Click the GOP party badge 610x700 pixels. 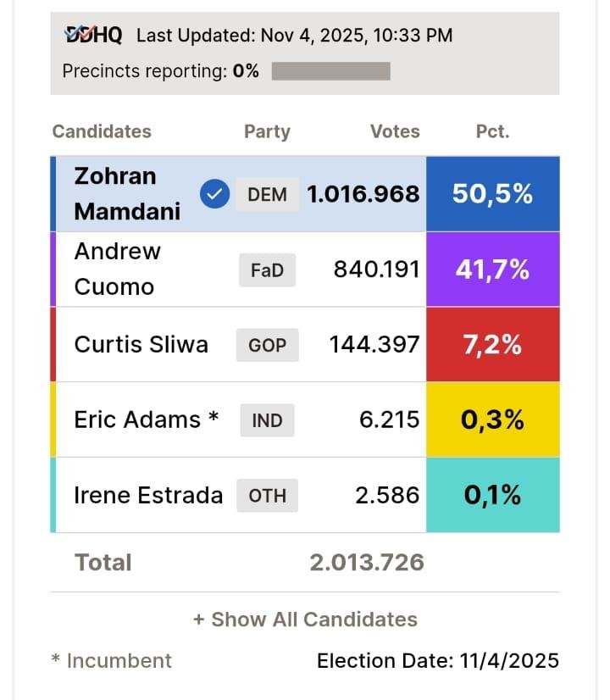(x=267, y=345)
